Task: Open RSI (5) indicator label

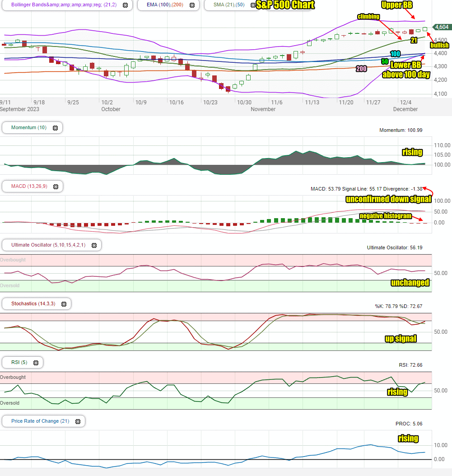Action: 19,362
